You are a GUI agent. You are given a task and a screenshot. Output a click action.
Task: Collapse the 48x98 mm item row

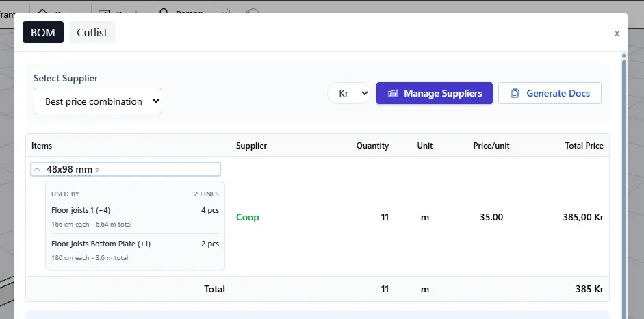click(x=37, y=170)
